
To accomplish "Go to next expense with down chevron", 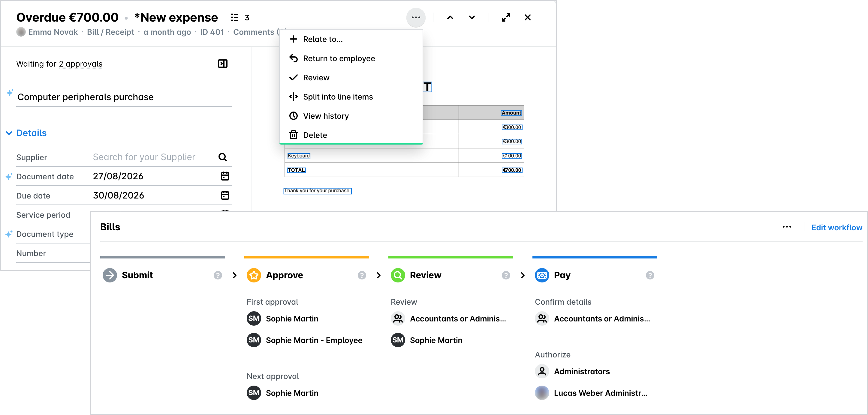I will pyautogui.click(x=472, y=17).
